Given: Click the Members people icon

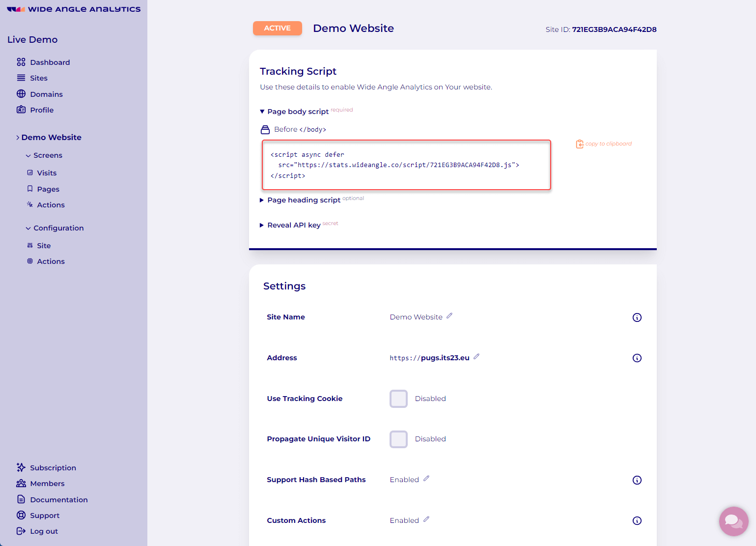Looking at the screenshot, I should (x=21, y=484).
